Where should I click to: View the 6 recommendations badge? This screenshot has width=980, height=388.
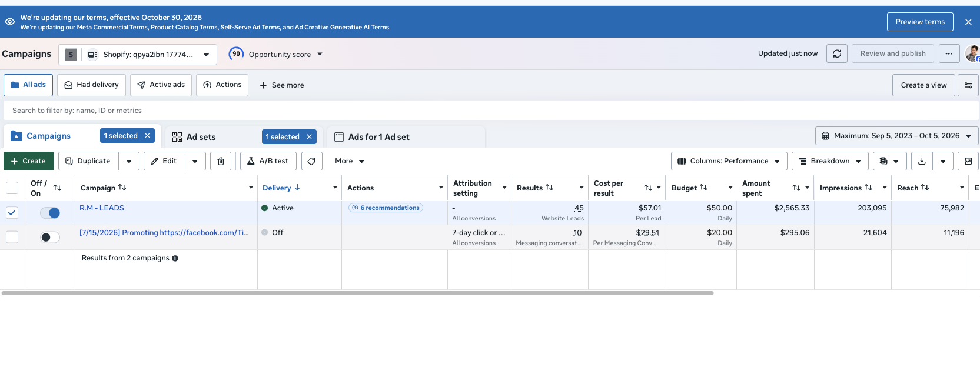386,208
